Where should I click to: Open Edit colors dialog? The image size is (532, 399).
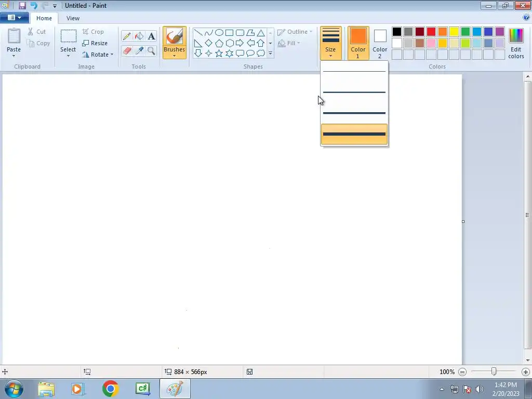516,44
